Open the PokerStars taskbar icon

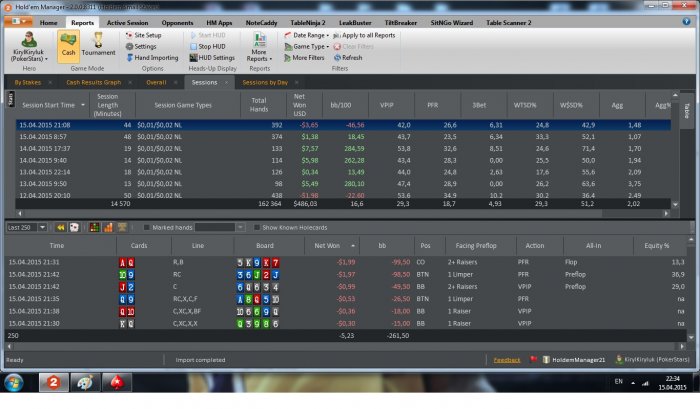(116, 383)
